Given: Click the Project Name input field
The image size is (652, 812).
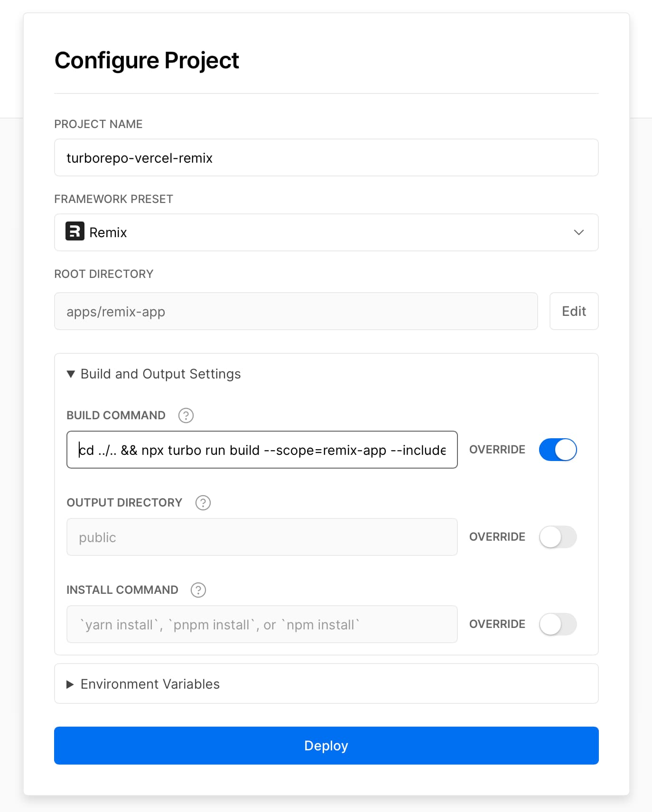Looking at the screenshot, I should pyautogui.click(x=326, y=157).
